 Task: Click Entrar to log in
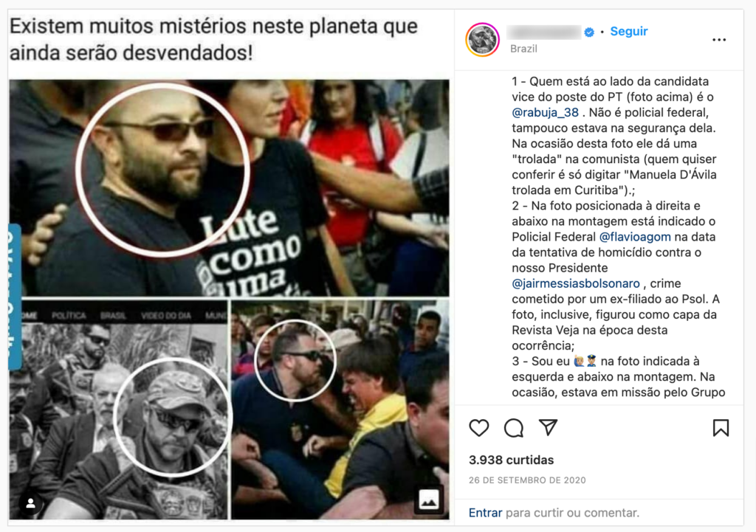(485, 513)
